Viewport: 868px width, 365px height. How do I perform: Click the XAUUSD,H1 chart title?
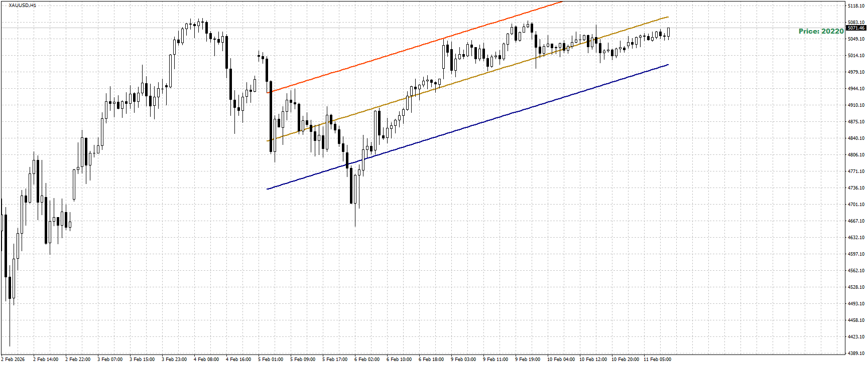coord(23,6)
